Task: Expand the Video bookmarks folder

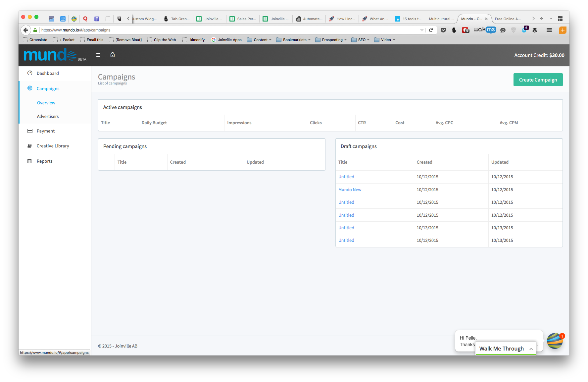Action: click(x=384, y=40)
